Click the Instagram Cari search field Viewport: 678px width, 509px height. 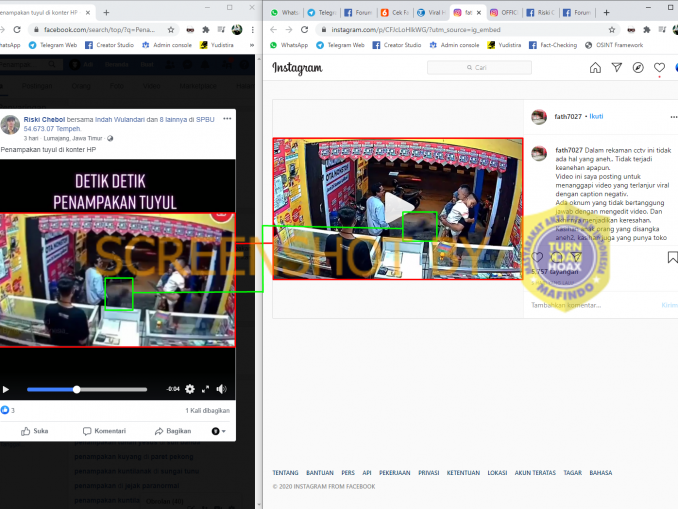(479, 67)
